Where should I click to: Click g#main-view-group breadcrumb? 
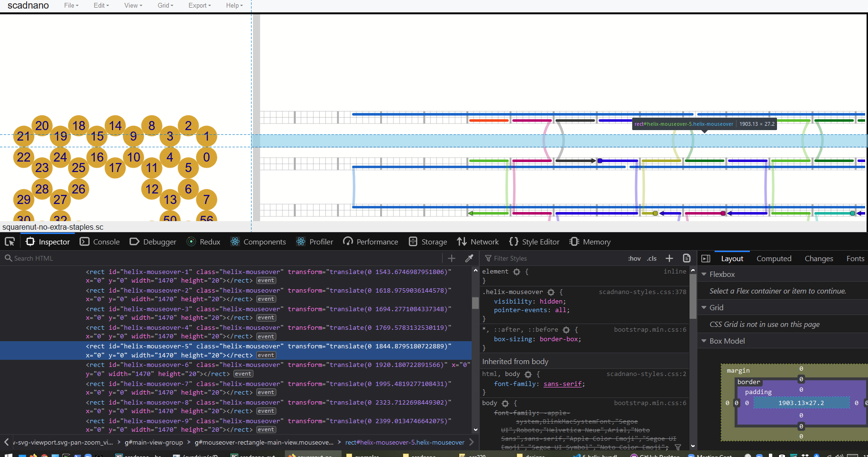[x=153, y=442]
